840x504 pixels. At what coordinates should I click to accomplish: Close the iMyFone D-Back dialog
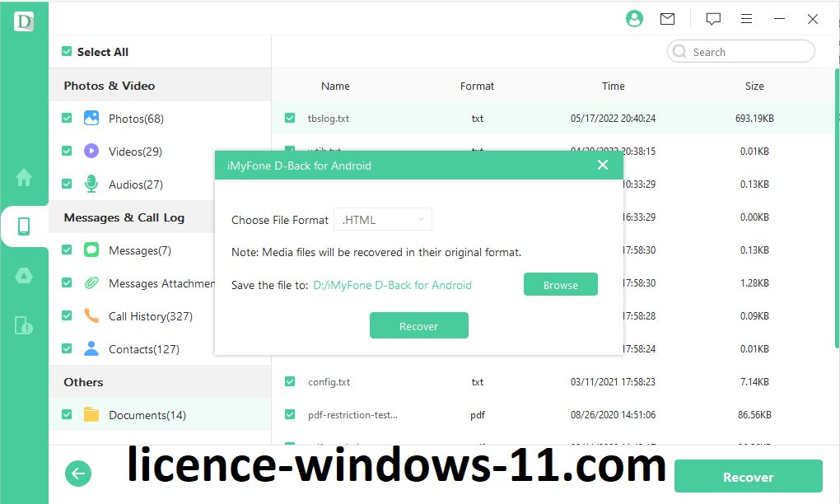pyautogui.click(x=603, y=165)
